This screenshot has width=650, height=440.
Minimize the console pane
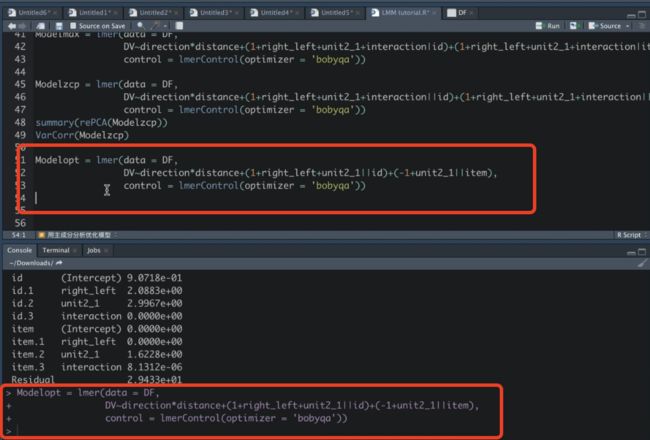pyautogui.click(x=631, y=252)
